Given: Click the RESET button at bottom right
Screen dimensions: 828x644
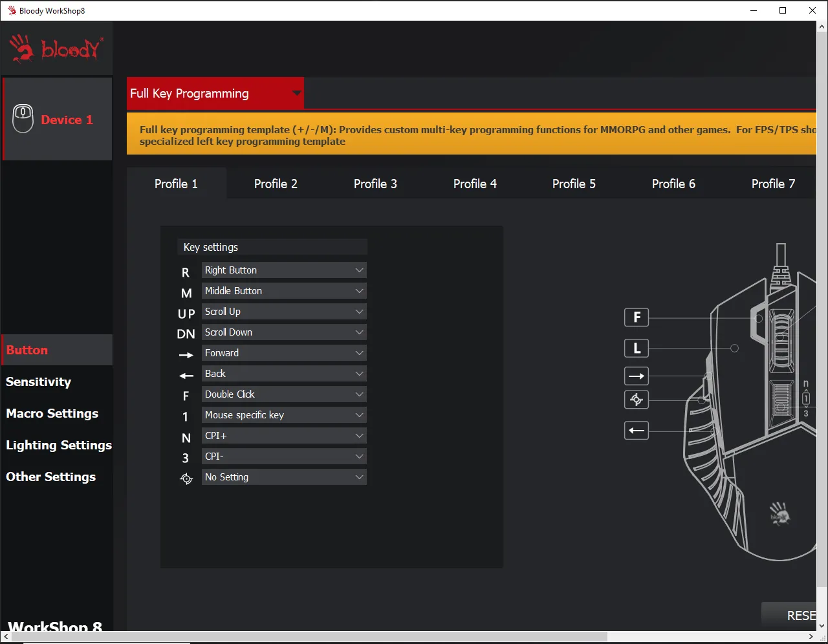Looking at the screenshot, I should click(x=789, y=616).
